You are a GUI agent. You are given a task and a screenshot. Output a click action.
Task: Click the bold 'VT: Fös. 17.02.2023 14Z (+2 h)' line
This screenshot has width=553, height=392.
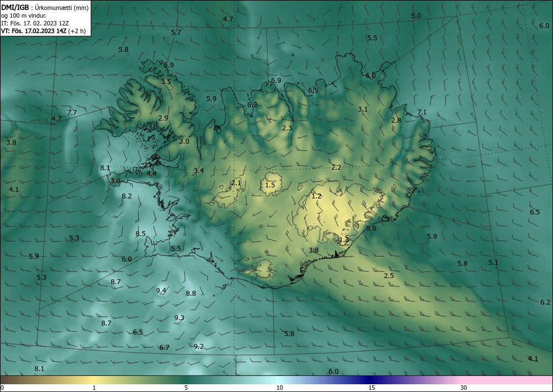[x=43, y=31]
